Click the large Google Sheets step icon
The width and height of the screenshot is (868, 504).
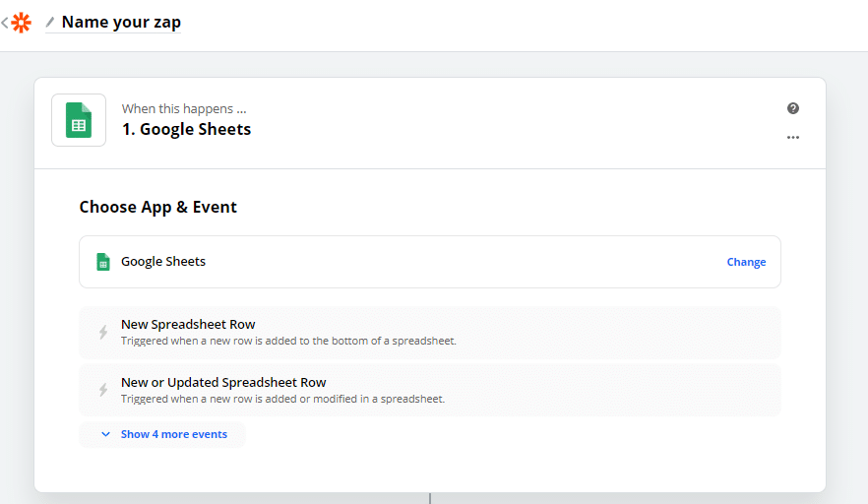79,120
